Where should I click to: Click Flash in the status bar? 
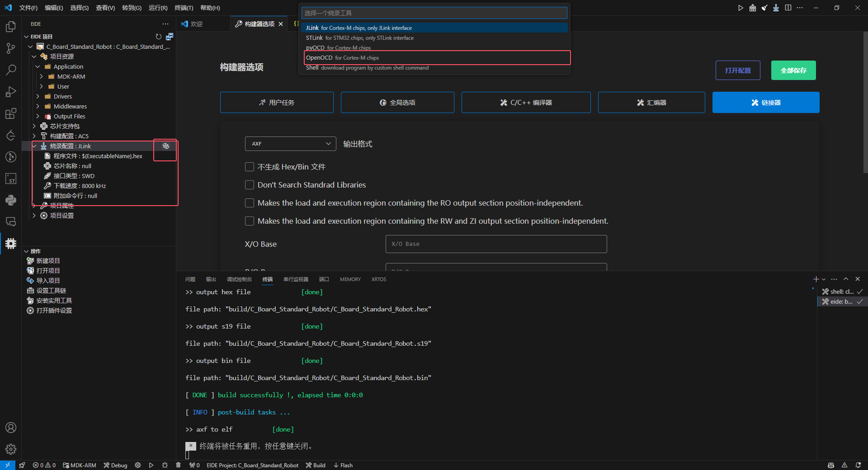pyautogui.click(x=343, y=465)
